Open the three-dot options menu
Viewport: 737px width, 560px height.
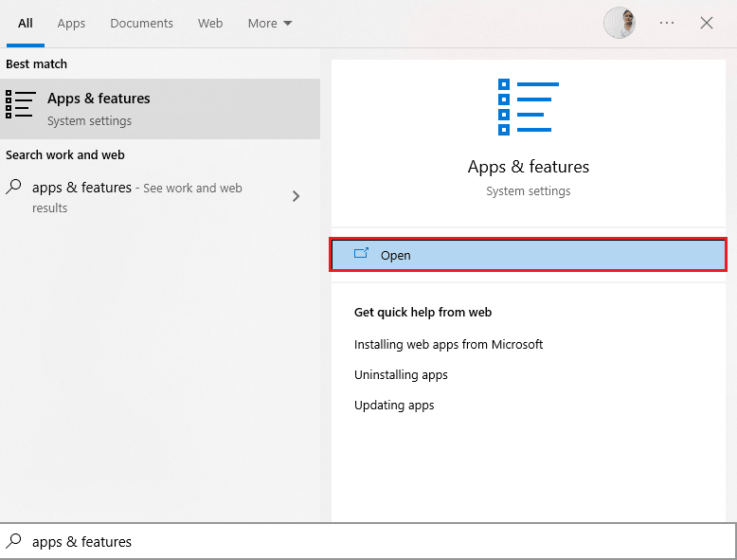coord(667,23)
